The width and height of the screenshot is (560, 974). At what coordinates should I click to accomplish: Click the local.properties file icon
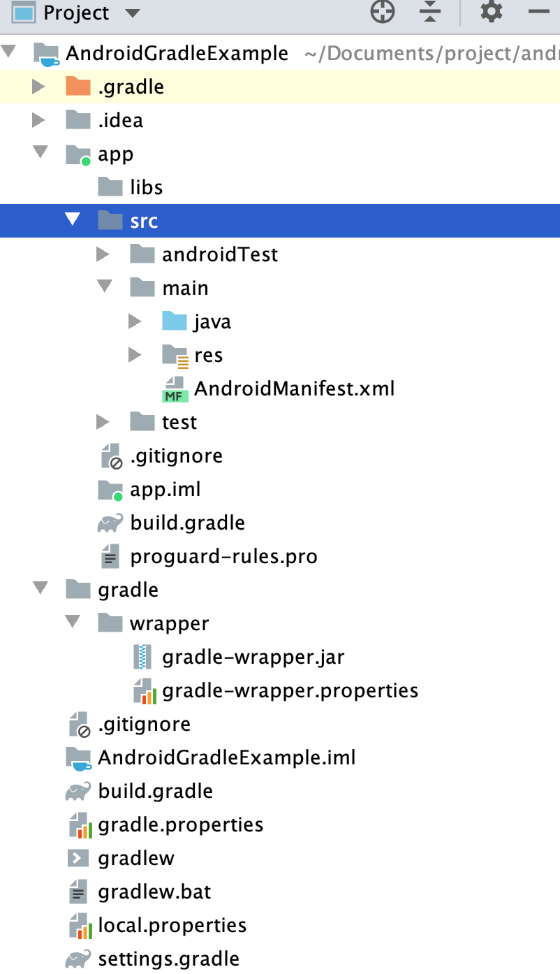78,925
